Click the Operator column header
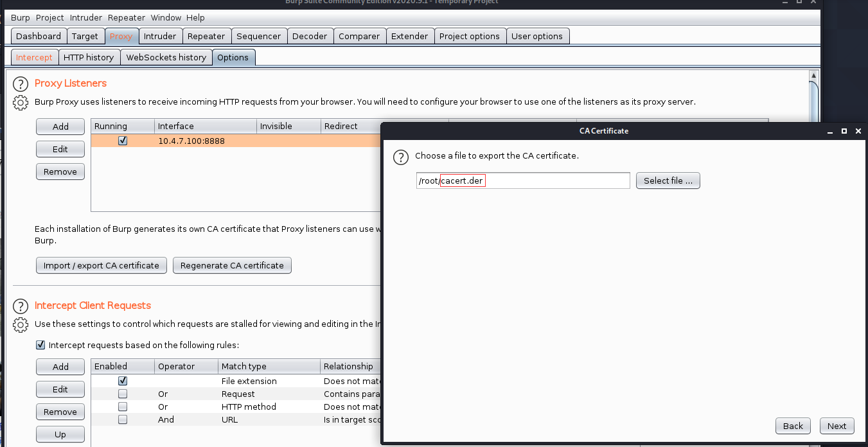 click(186, 366)
